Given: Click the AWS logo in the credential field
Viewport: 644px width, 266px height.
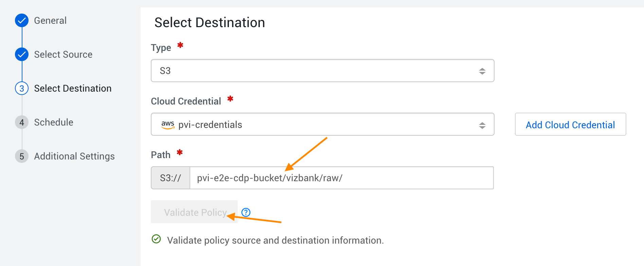Looking at the screenshot, I should click(168, 124).
